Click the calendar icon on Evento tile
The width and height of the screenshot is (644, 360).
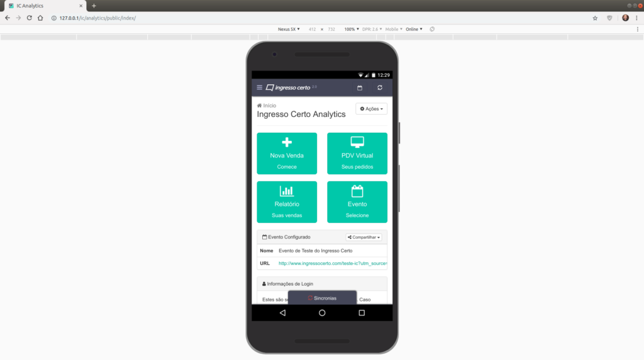[x=357, y=191]
